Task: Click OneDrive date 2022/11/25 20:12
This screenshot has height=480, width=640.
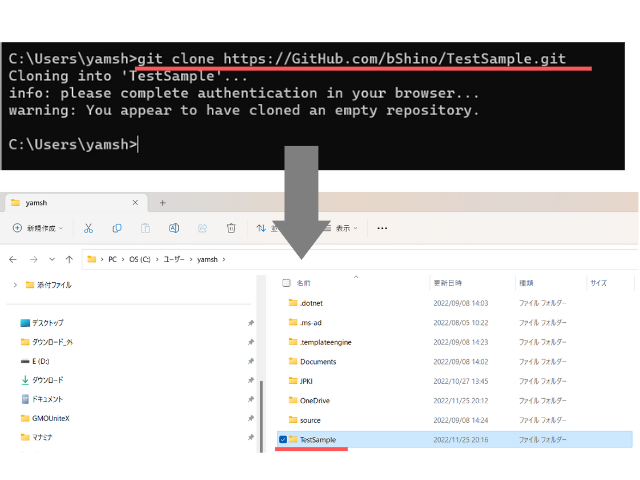Action: [x=460, y=401]
